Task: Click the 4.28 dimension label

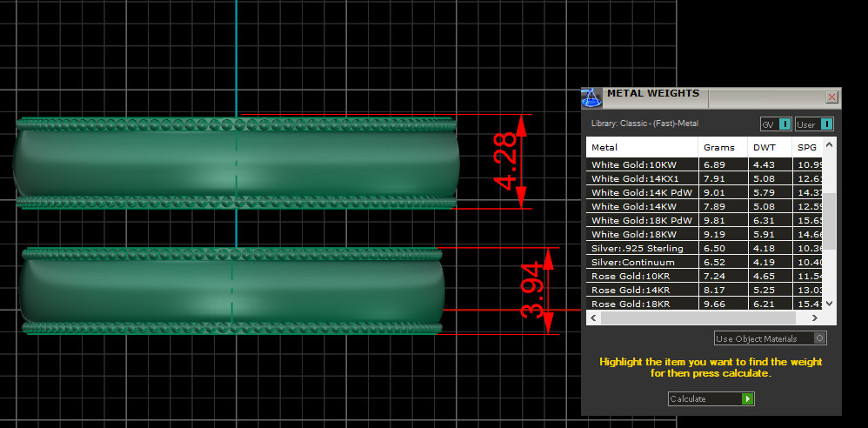Action: (x=505, y=162)
